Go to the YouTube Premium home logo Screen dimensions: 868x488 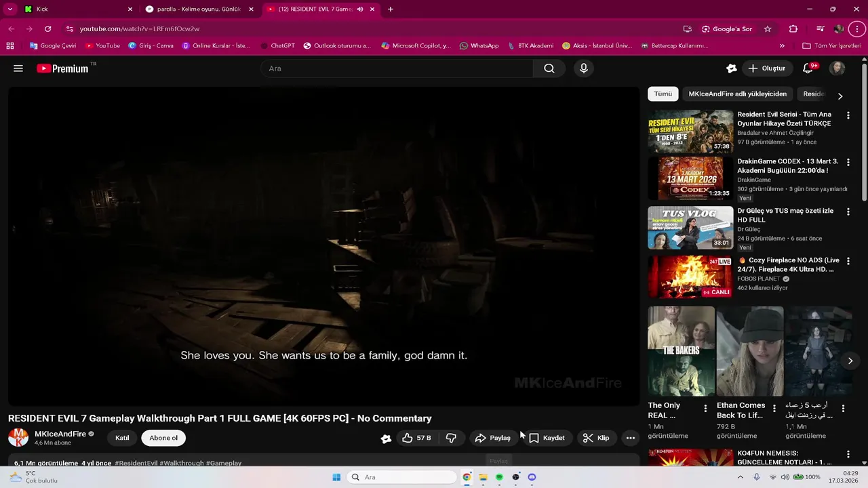pos(62,68)
